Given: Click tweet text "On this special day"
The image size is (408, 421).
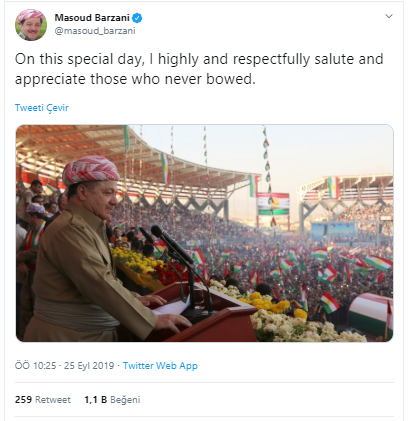Looking at the screenshot, I should 79,59.
